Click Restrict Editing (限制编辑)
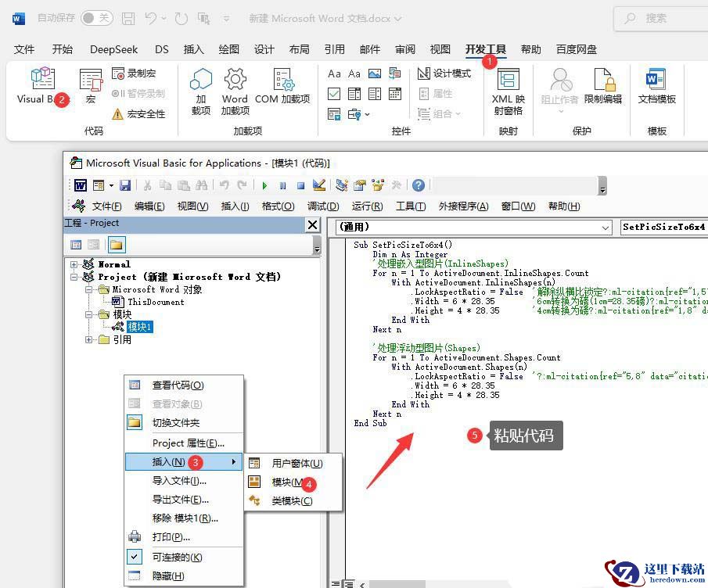708x588 pixels. [x=603, y=86]
